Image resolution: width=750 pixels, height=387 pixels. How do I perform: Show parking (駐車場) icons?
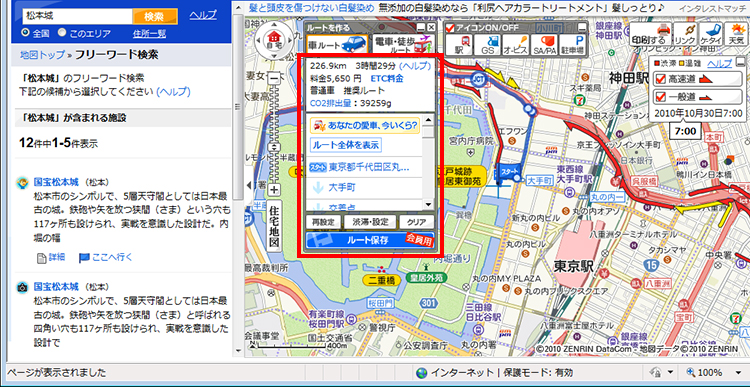coord(573,46)
